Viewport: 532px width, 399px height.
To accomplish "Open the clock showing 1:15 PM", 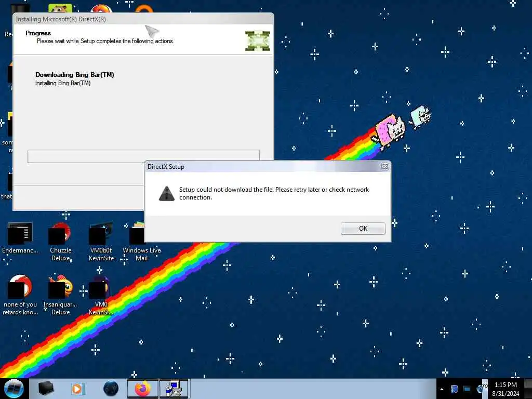I will pos(506,389).
